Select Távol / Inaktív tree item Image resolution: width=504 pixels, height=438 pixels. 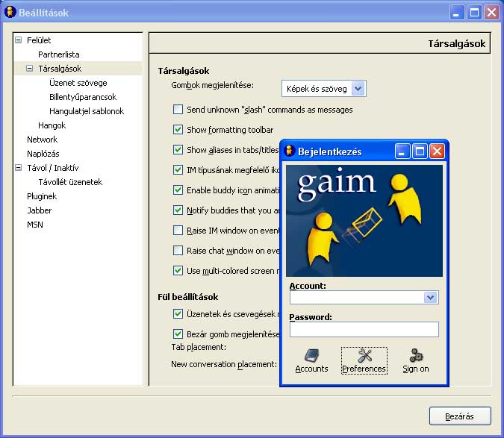point(53,168)
